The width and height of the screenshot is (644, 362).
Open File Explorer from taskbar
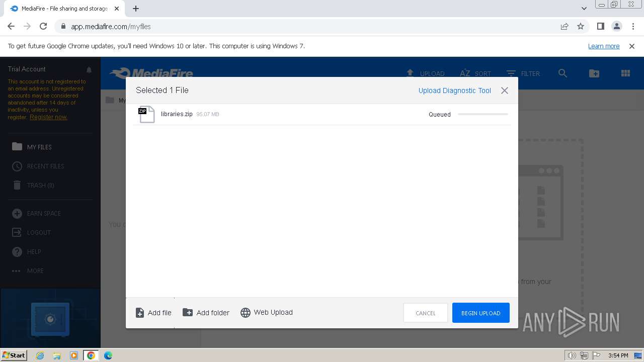click(x=57, y=355)
